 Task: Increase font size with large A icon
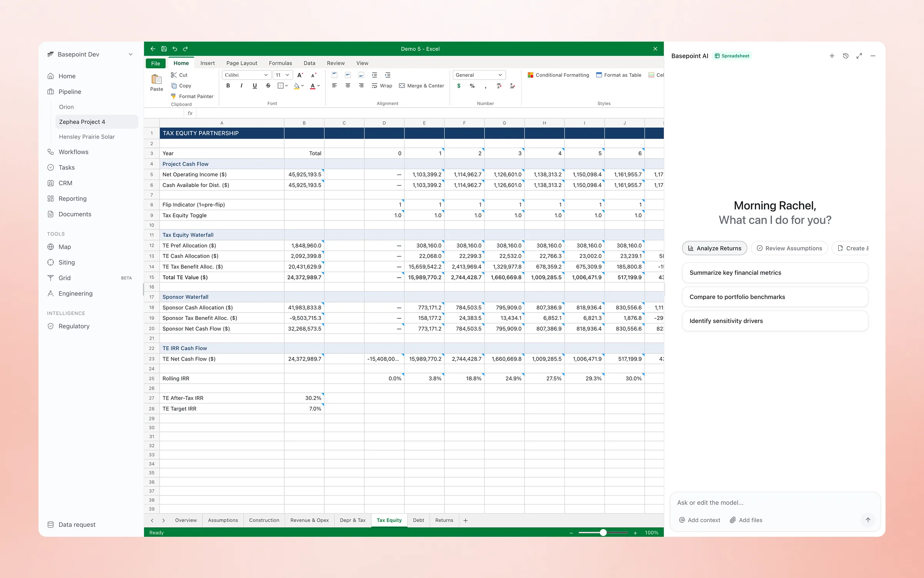point(300,75)
